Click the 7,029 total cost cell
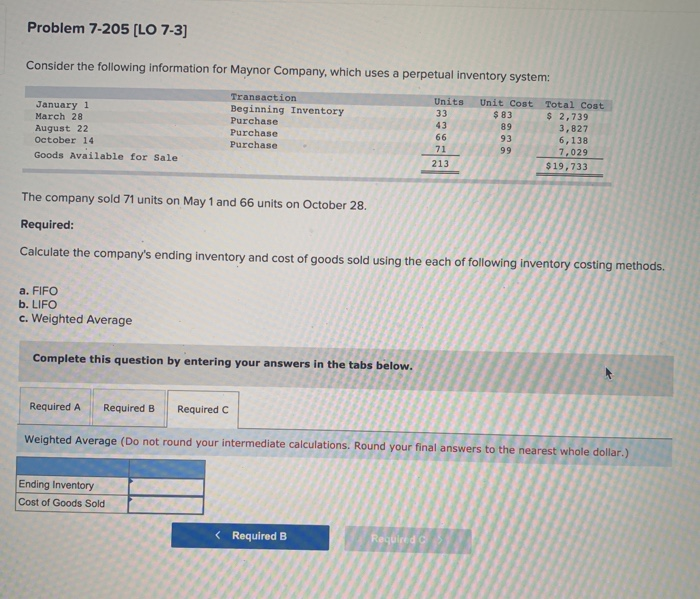 (573, 152)
